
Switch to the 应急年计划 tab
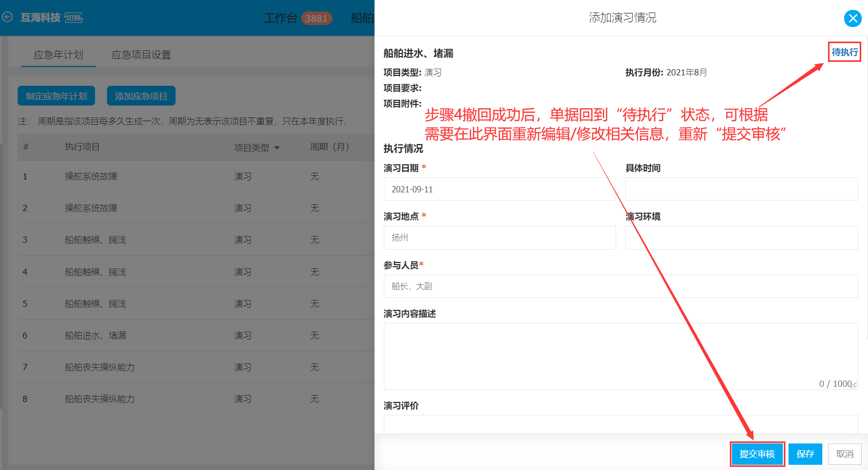[58, 55]
